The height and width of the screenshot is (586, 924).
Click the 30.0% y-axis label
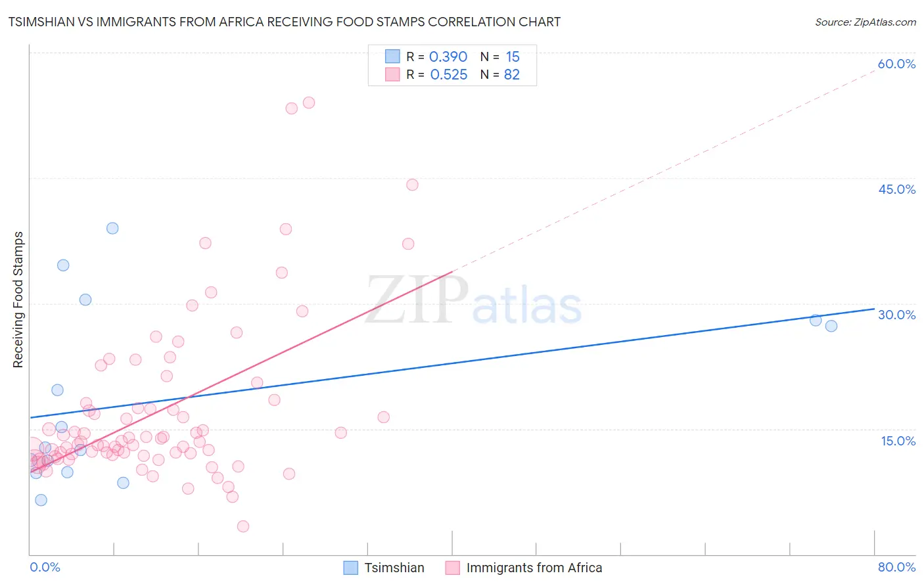896,315
